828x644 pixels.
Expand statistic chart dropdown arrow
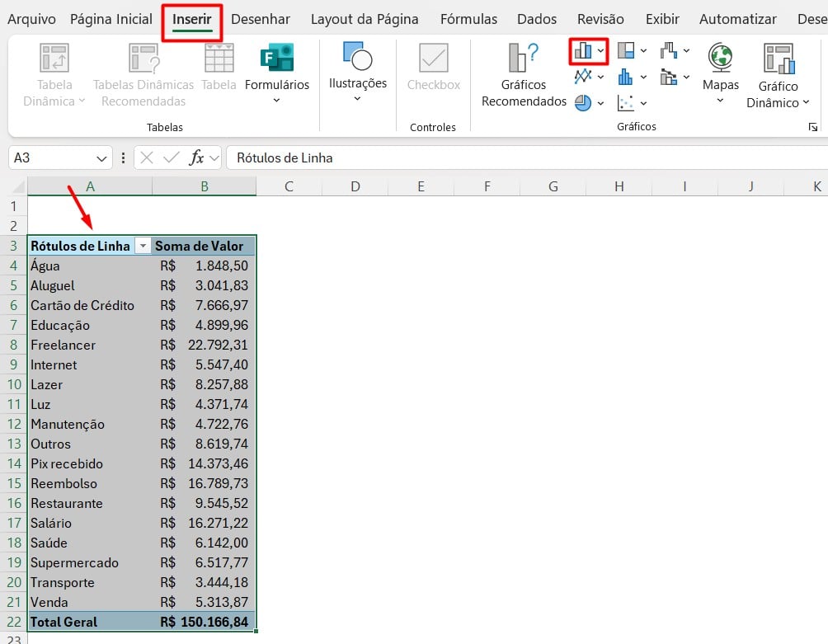pyautogui.click(x=644, y=77)
